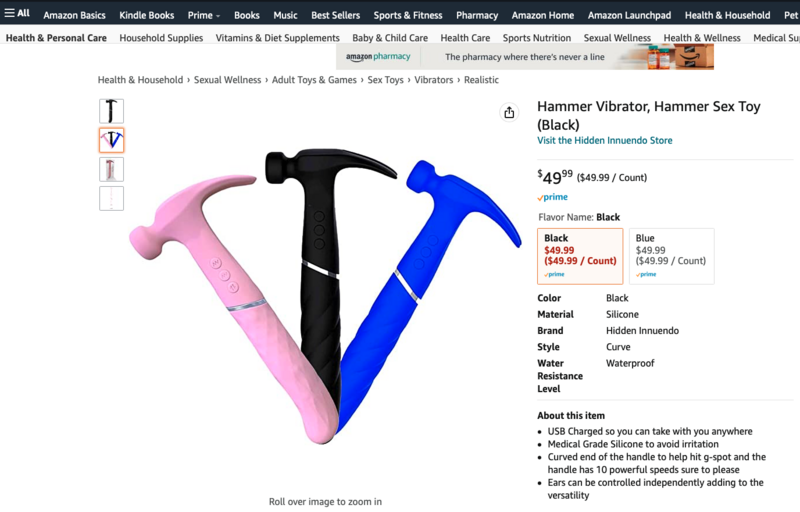
Task: Go to Sexual Wellness breadcrumb
Action: [x=227, y=80]
